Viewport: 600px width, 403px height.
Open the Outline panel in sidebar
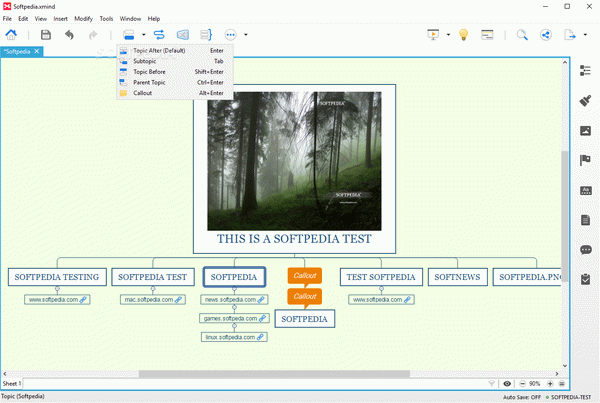[585, 70]
